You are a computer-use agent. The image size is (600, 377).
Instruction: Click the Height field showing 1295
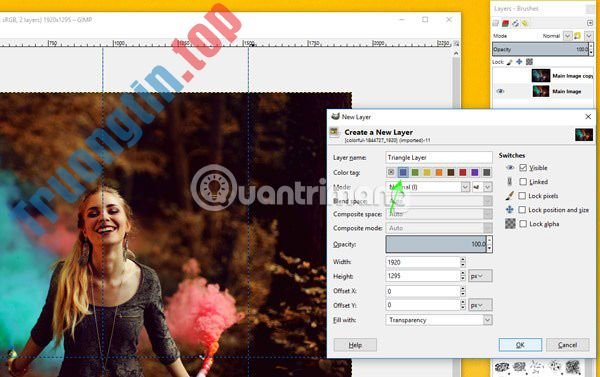click(422, 276)
